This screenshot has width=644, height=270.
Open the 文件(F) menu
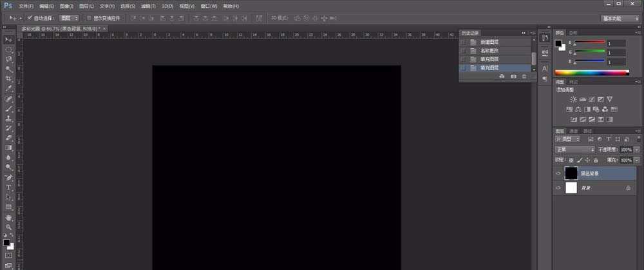(26, 6)
